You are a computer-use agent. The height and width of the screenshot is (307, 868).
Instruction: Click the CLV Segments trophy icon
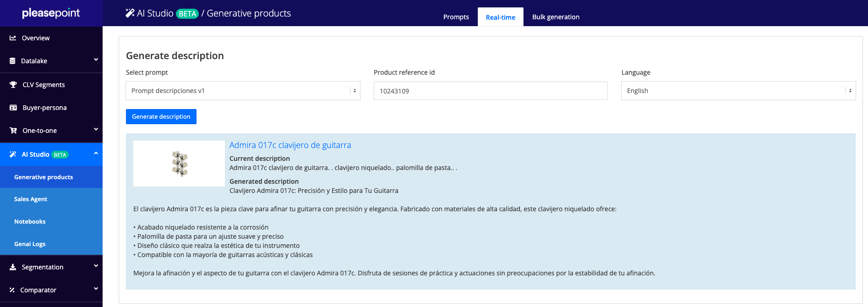point(13,85)
